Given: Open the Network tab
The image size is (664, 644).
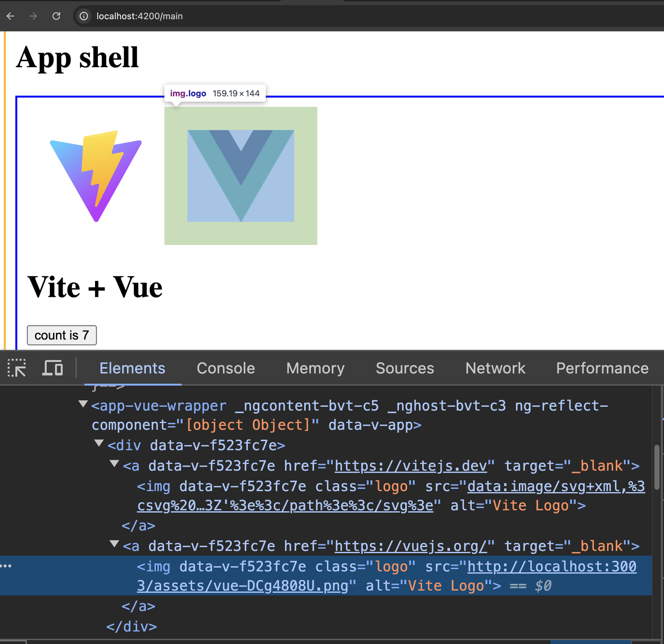Looking at the screenshot, I should pyautogui.click(x=495, y=368).
